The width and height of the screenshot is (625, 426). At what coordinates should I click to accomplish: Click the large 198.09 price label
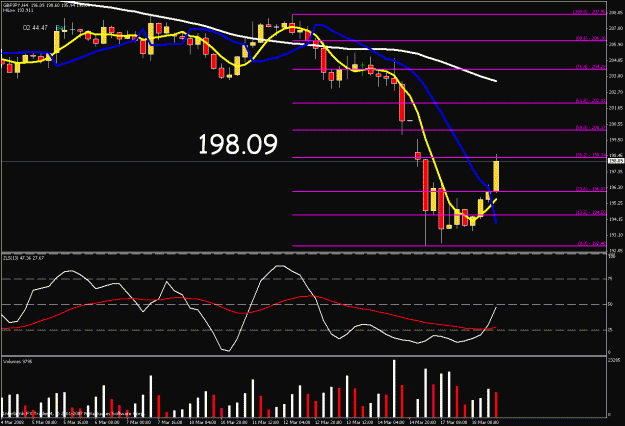238,144
